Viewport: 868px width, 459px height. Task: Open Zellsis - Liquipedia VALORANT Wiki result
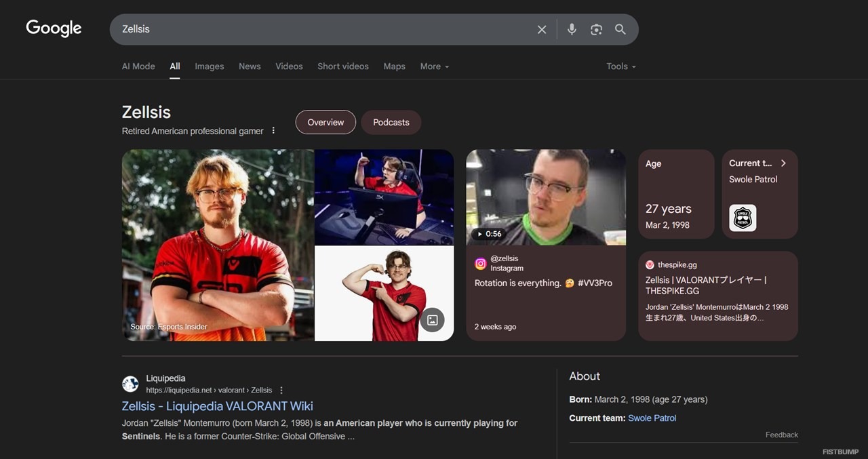point(218,406)
